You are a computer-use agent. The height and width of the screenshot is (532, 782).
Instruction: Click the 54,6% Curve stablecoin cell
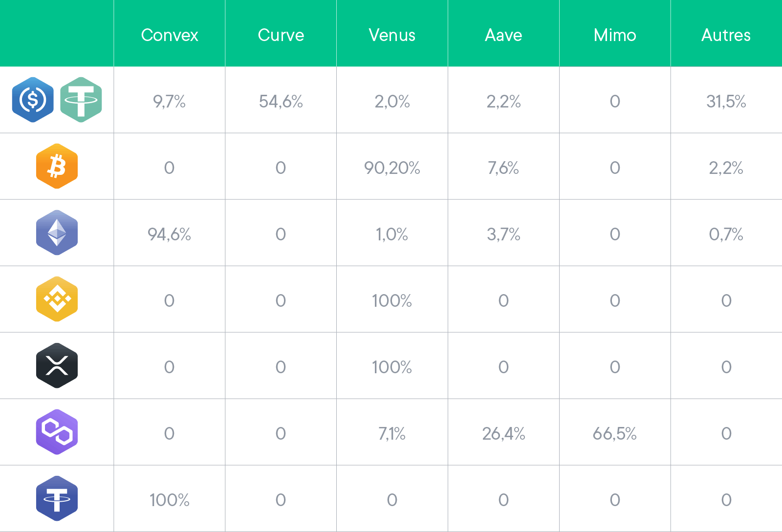tap(281, 102)
